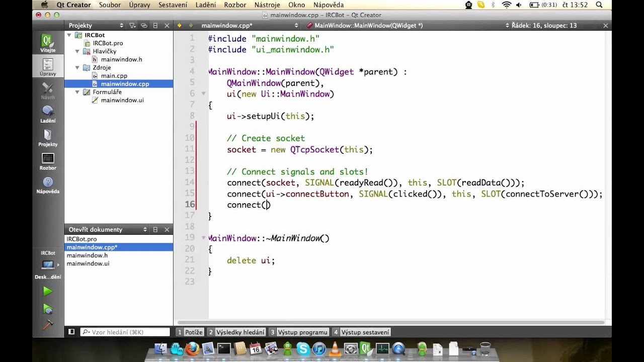Switch to Ladění debug mode

click(x=48, y=115)
